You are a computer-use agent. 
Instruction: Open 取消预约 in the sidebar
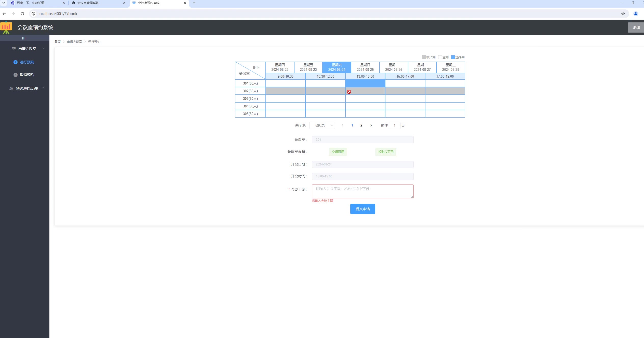click(27, 75)
